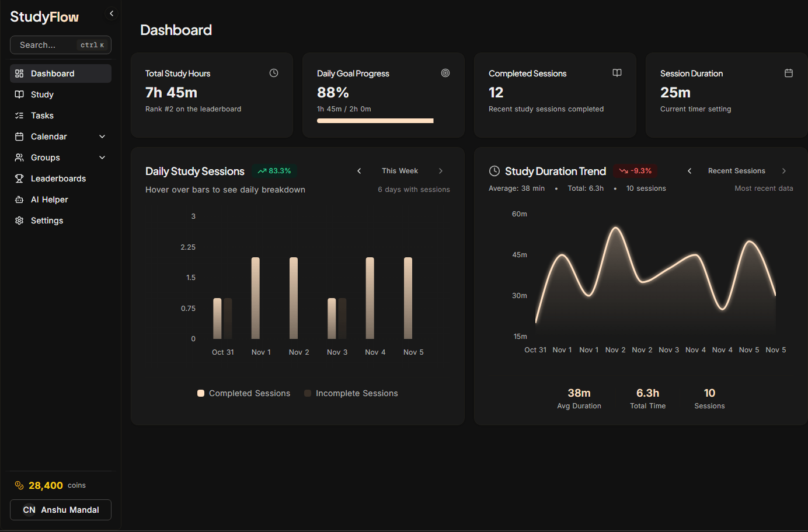The image size is (808, 532).
Task: Click the next arrow on Study Duration Trend
Action: (784, 170)
